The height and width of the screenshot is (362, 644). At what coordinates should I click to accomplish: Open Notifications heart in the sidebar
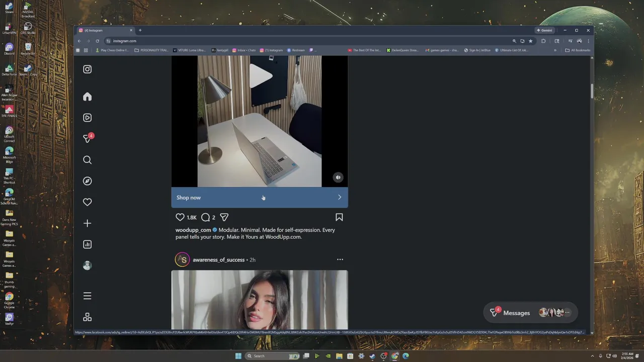tap(87, 202)
